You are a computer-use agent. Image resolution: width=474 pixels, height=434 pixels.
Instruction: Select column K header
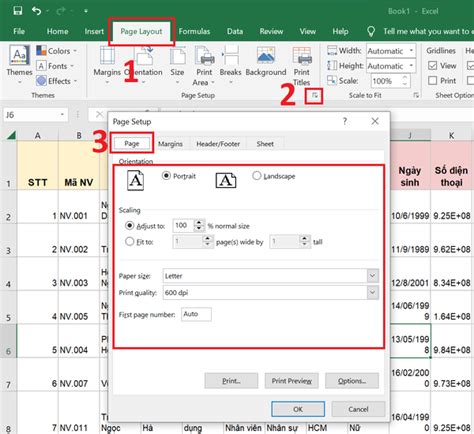click(452, 135)
